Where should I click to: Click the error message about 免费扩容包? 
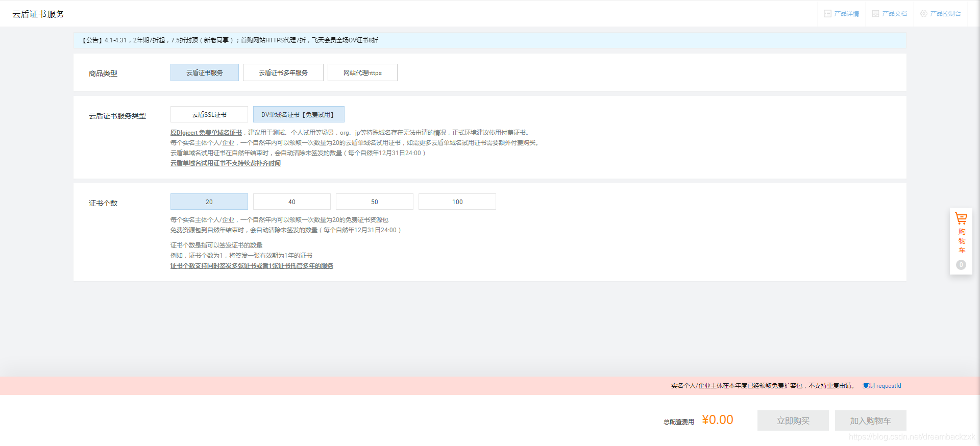(x=763, y=386)
